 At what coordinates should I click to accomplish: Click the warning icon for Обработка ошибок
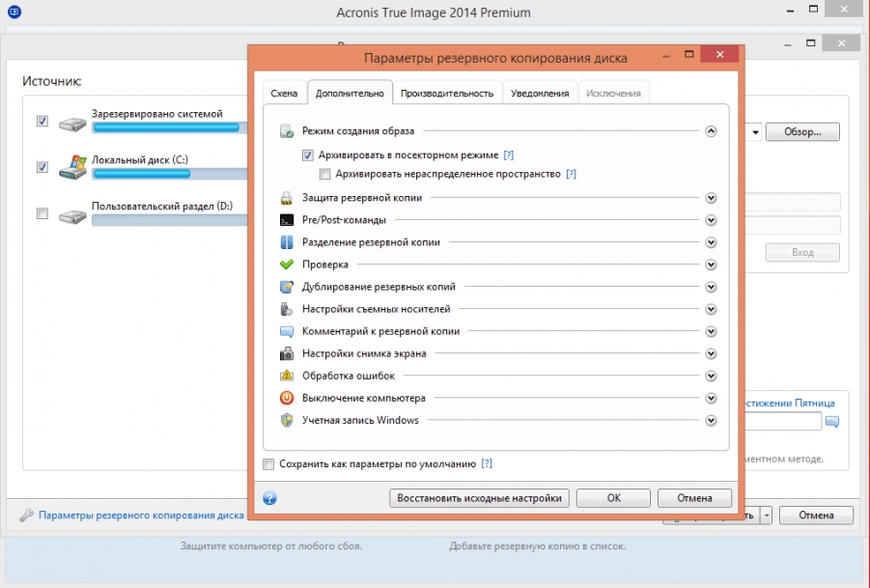[x=286, y=376]
